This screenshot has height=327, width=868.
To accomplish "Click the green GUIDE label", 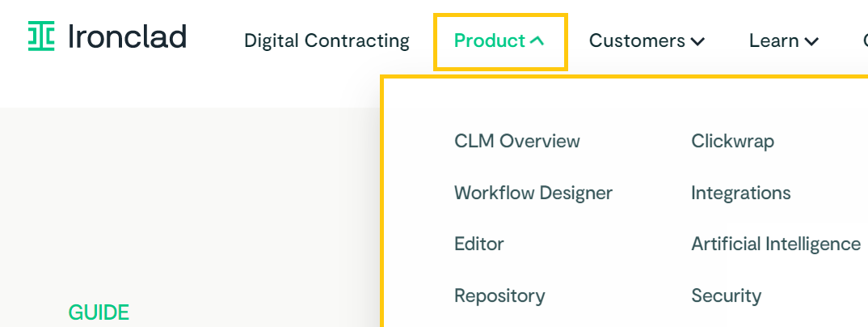I will [99, 312].
